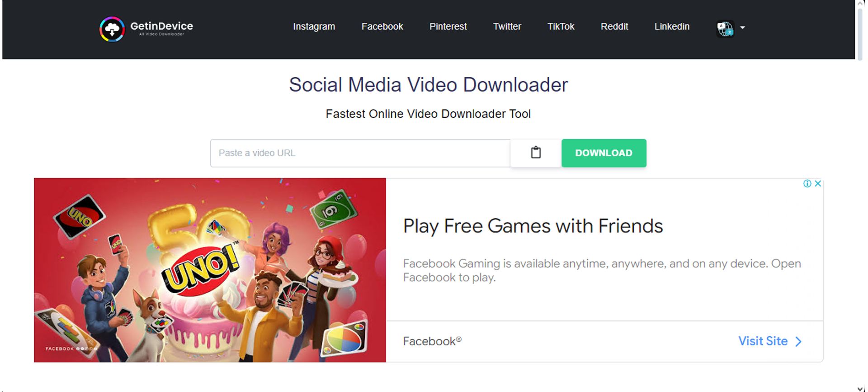Open the Pinterest downloader page
The height and width of the screenshot is (392, 868).
pos(448,27)
